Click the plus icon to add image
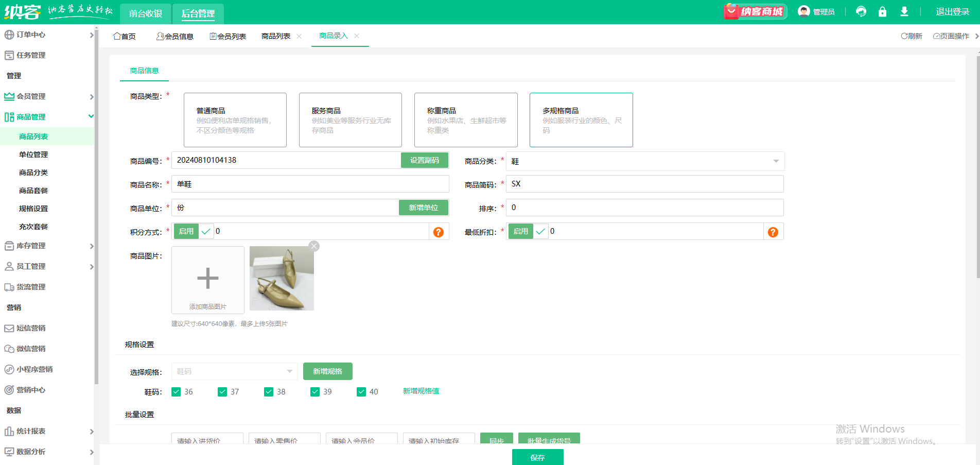This screenshot has height=465, width=980. 208,279
